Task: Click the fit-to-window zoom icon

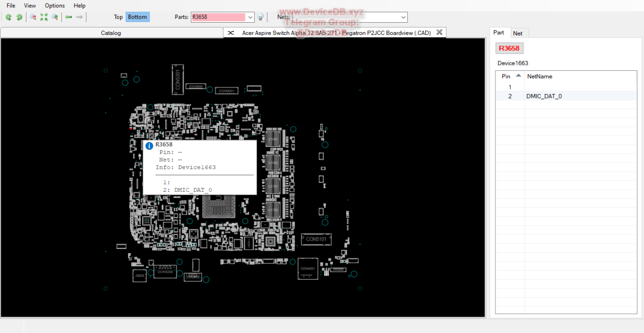Action: coord(44,17)
